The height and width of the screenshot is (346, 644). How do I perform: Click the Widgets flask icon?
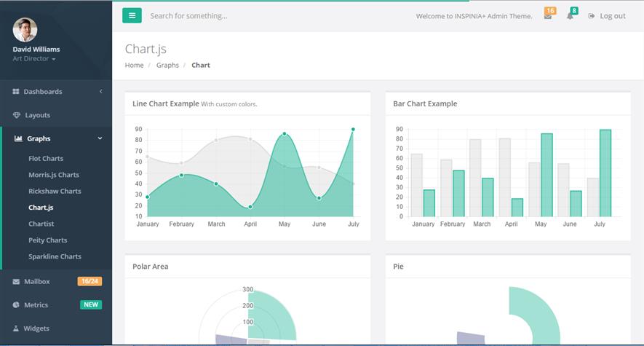click(x=16, y=329)
